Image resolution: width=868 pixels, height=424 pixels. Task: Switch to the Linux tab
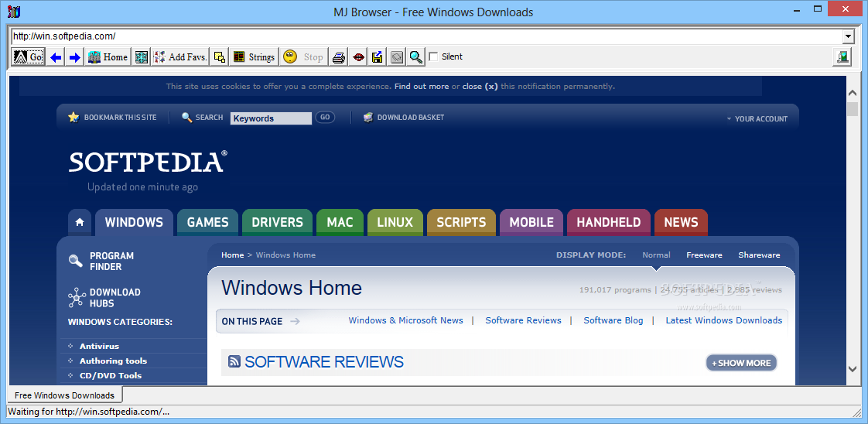395,222
